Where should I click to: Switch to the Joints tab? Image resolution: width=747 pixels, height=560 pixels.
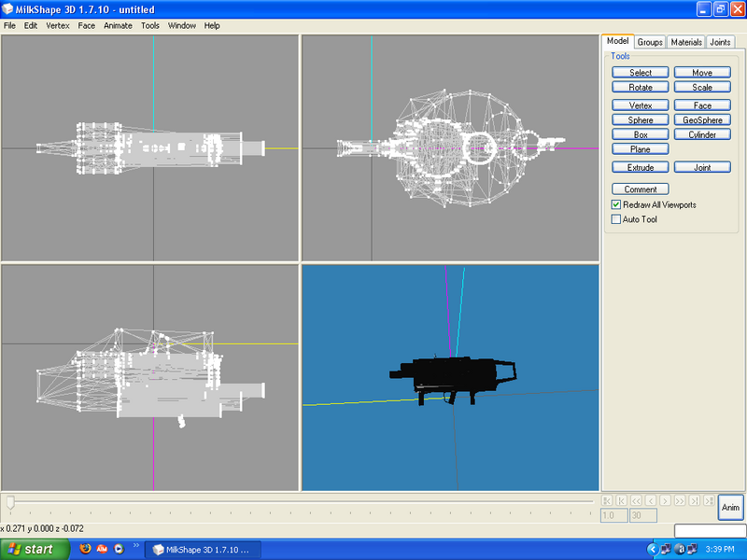pyautogui.click(x=720, y=42)
